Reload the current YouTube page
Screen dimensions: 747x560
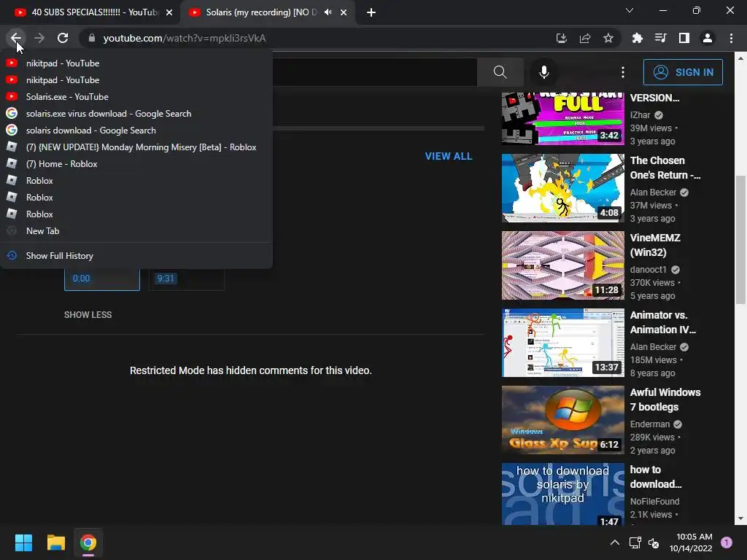(63, 38)
